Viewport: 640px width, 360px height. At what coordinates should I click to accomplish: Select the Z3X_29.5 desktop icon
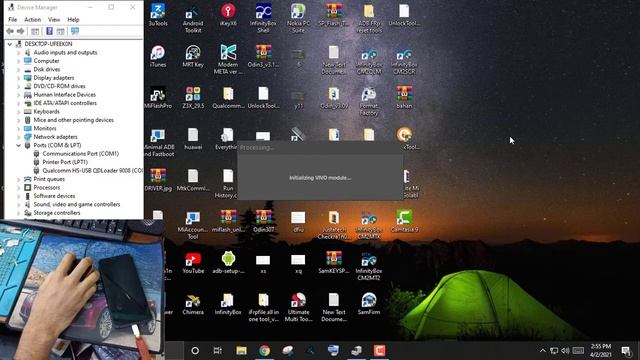(193, 97)
